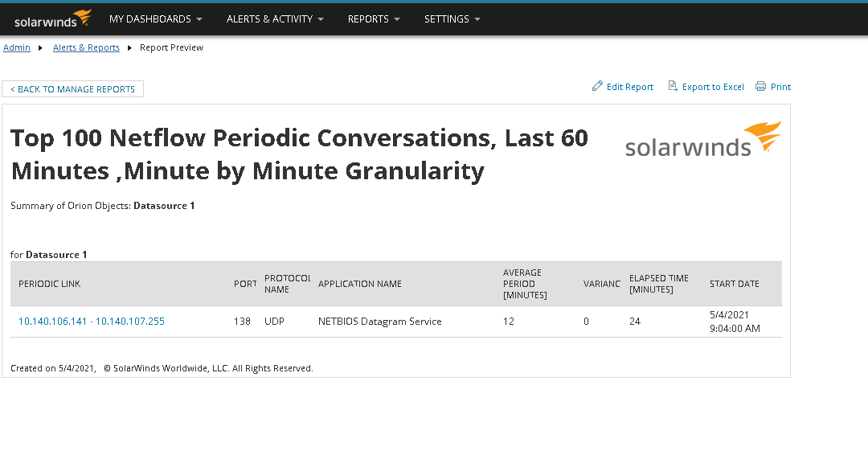Expand the Settings menu

[452, 18]
